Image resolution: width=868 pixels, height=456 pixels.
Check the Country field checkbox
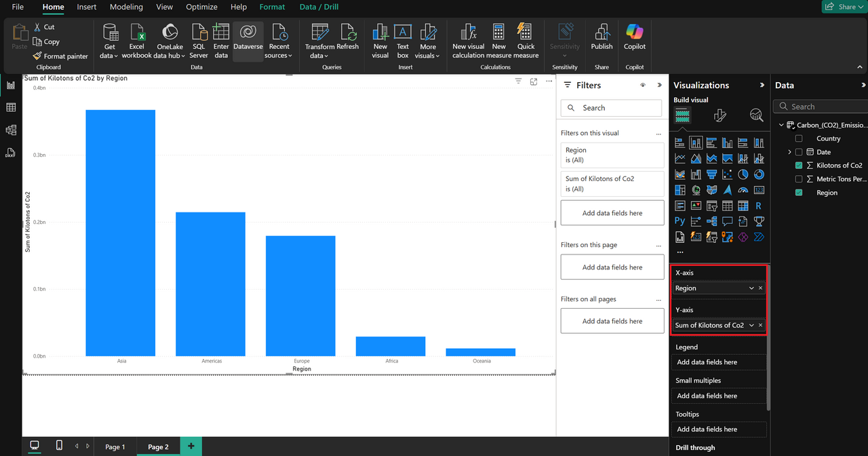799,138
